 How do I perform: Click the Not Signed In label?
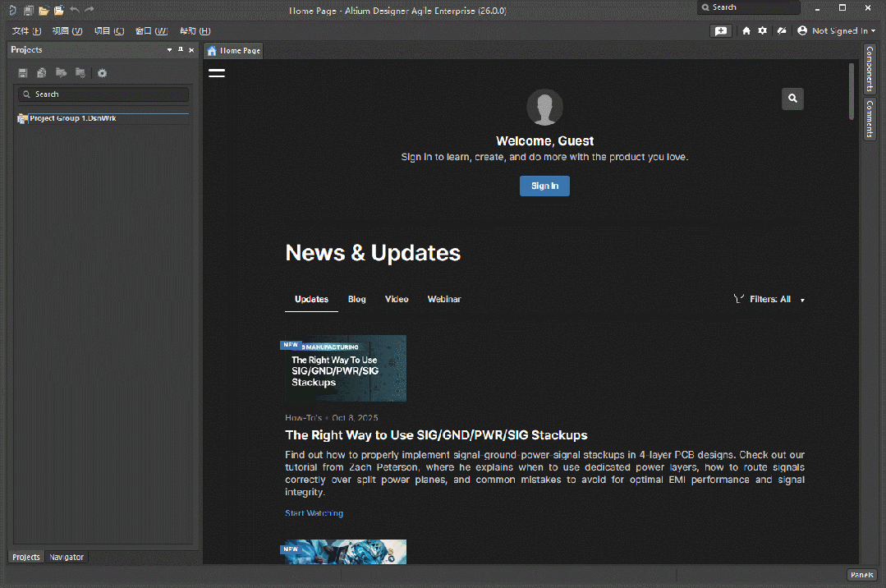point(840,31)
